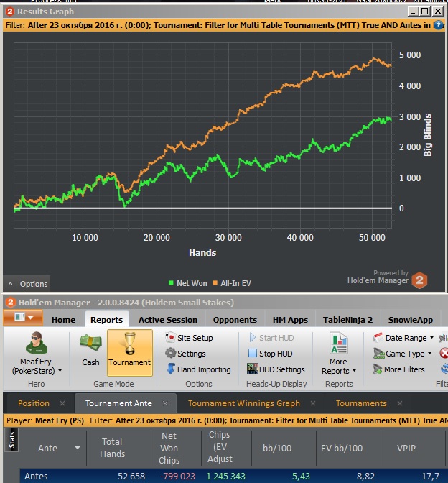
Task: Sort by Net Won Chips column
Action: pyautogui.click(x=169, y=448)
